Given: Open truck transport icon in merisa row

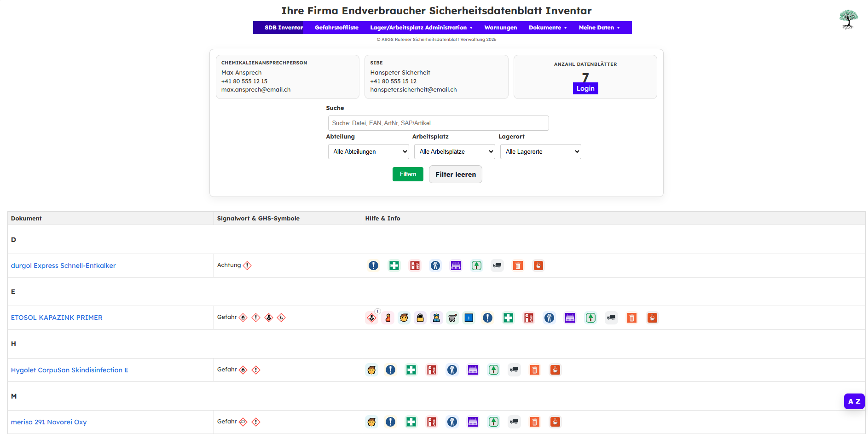Looking at the screenshot, I should (514, 422).
